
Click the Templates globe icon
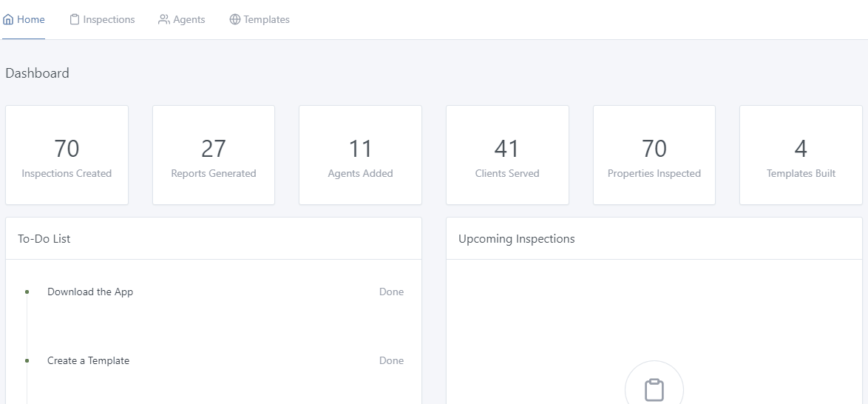tap(235, 20)
